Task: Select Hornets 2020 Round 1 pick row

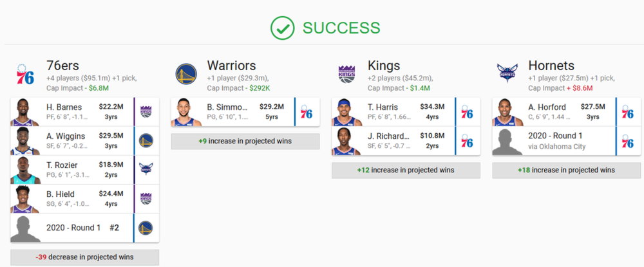Action: pos(554,141)
